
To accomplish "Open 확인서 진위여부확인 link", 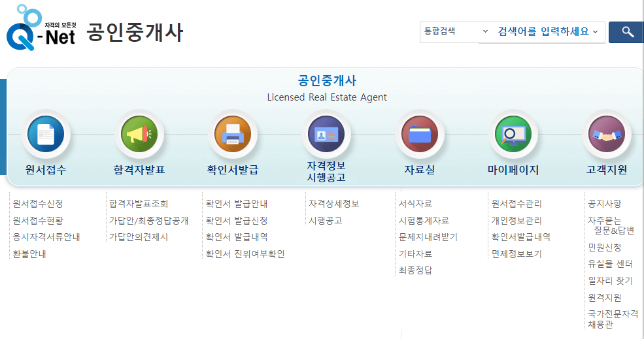I will tap(245, 254).
